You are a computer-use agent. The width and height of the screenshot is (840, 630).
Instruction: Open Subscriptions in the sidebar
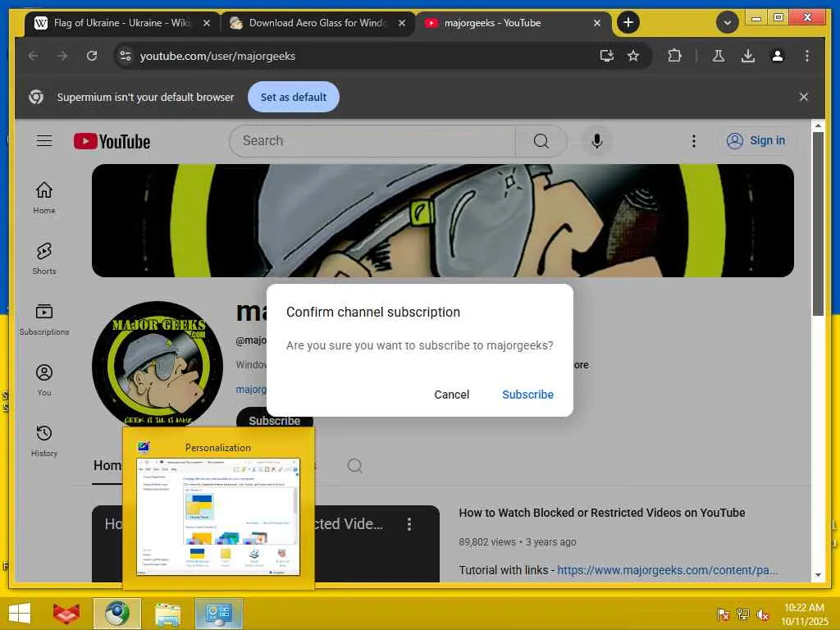point(44,319)
